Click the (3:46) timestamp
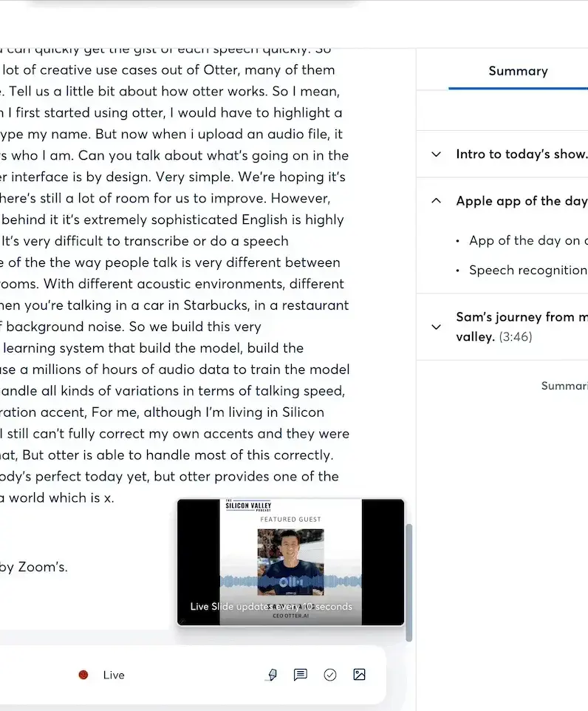 516,337
